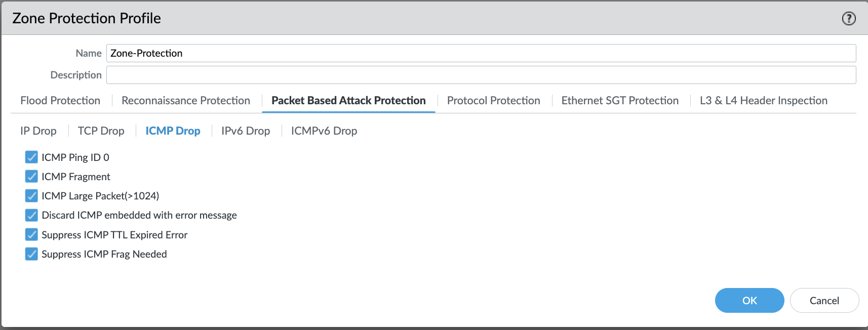
Task: Switch to L3 & L4 Header Inspection tab
Action: point(764,100)
